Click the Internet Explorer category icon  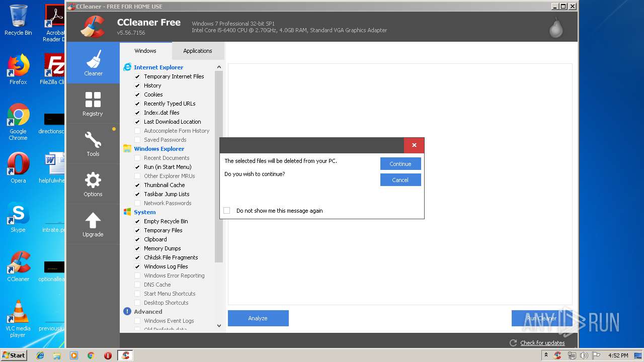[x=127, y=67]
